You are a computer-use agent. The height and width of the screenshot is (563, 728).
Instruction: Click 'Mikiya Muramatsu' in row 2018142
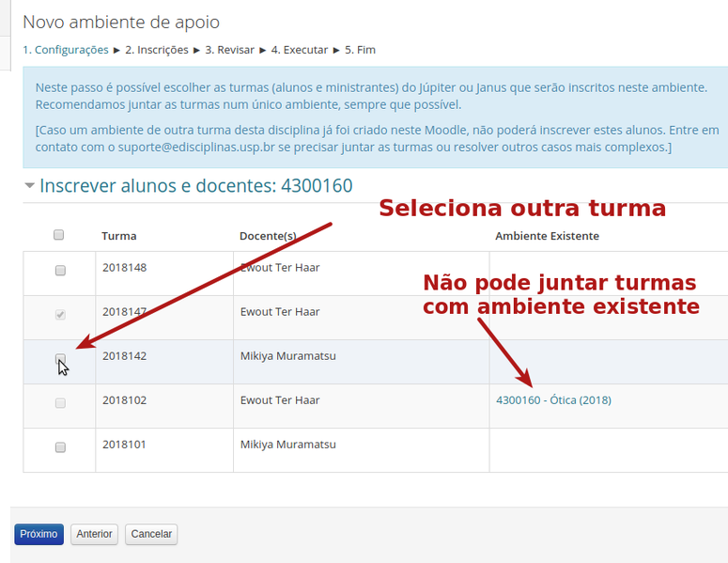[x=287, y=356]
